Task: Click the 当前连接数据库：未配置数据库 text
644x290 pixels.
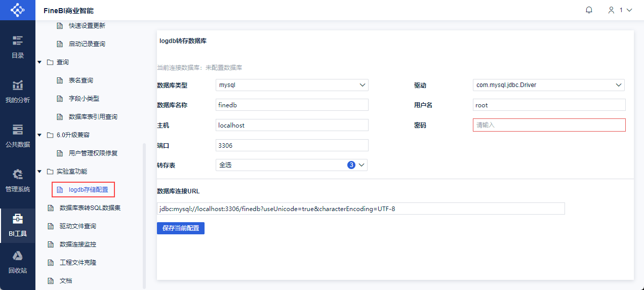Action: coord(199,67)
